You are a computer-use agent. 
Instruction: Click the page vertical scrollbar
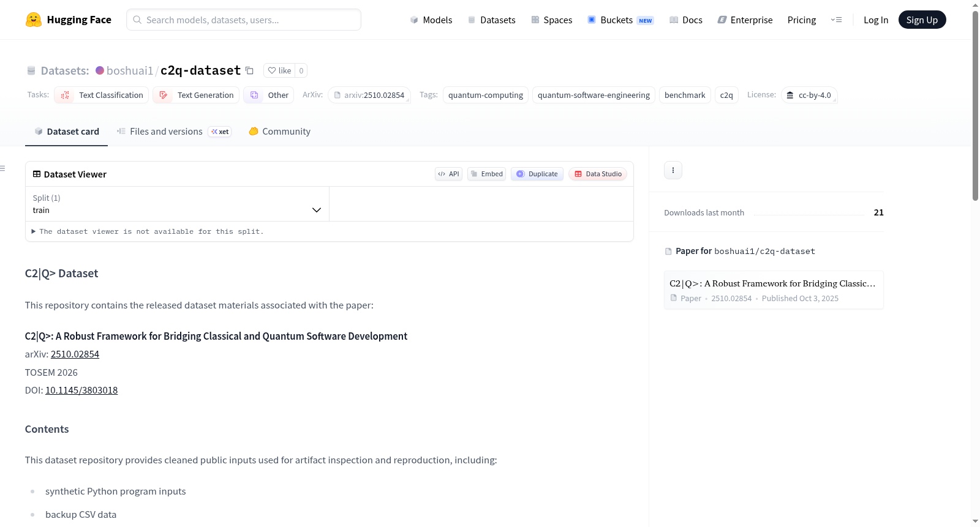(x=975, y=105)
